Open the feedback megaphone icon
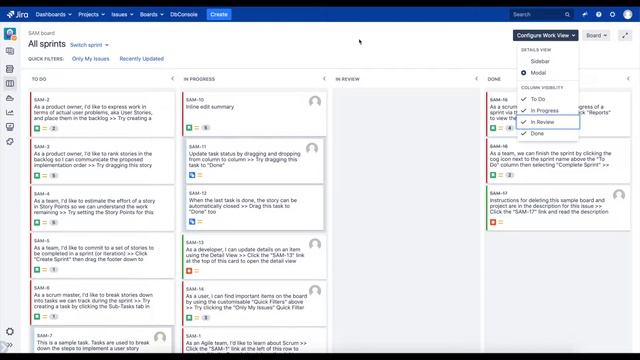 [585, 14]
